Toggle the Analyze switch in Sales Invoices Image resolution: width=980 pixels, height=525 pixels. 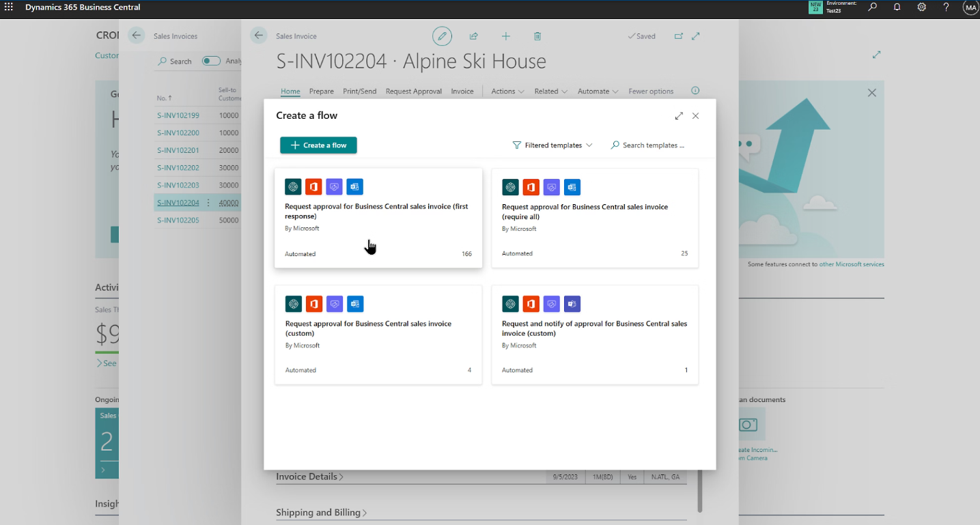coord(211,61)
